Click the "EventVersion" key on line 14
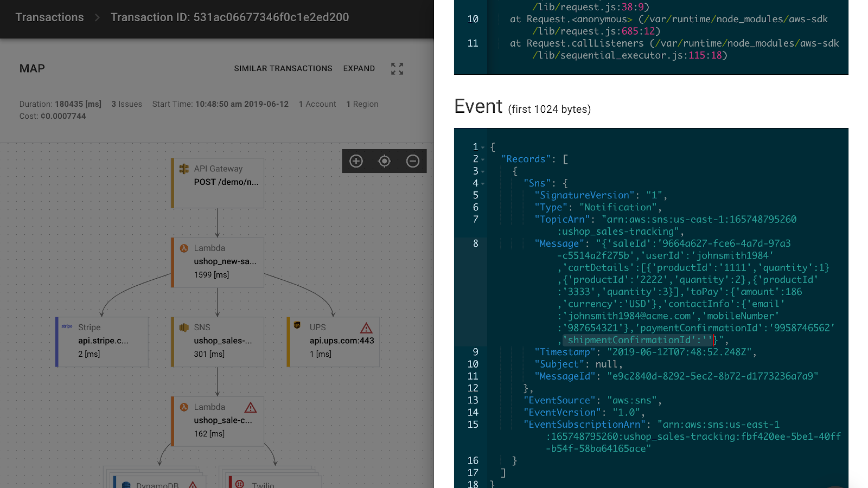Viewport: 868px width, 488px height. (563, 413)
